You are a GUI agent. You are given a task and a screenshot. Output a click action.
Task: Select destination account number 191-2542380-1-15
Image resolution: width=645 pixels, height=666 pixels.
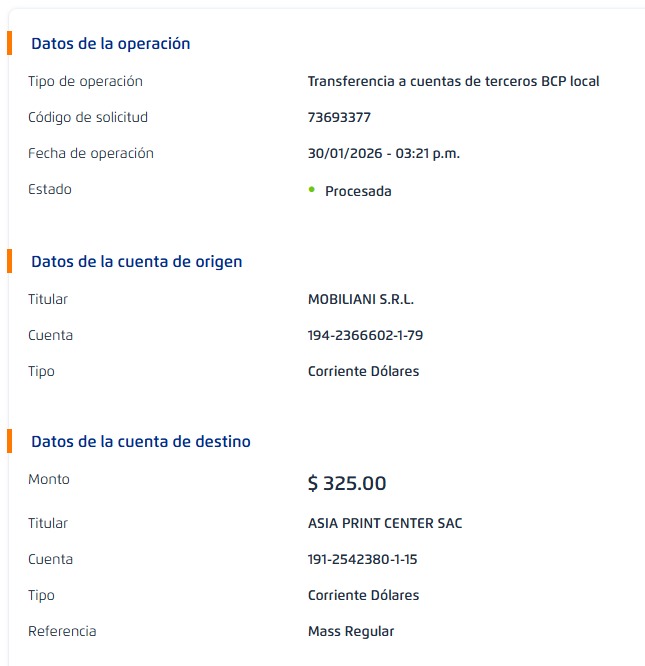tap(362, 559)
